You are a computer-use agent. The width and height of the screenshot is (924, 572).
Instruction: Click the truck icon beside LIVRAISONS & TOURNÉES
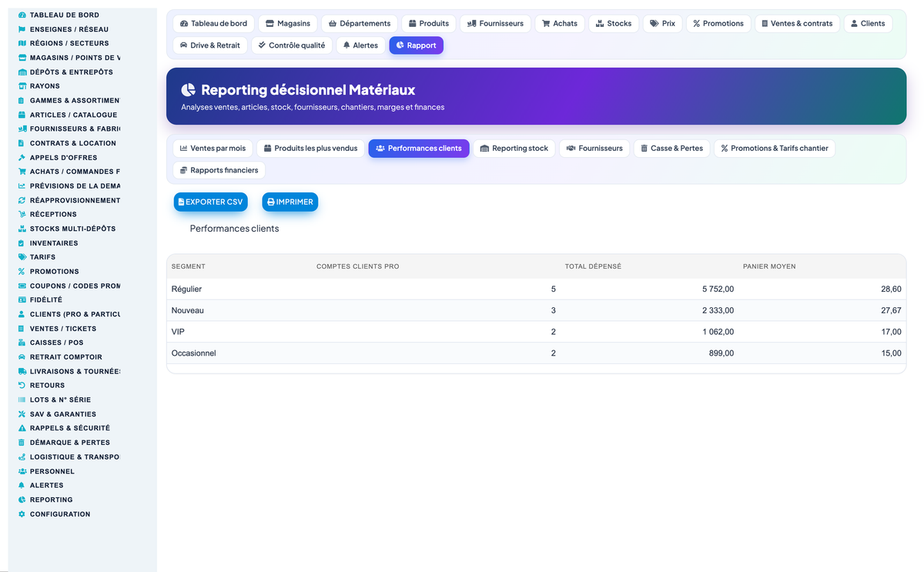coord(22,371)
